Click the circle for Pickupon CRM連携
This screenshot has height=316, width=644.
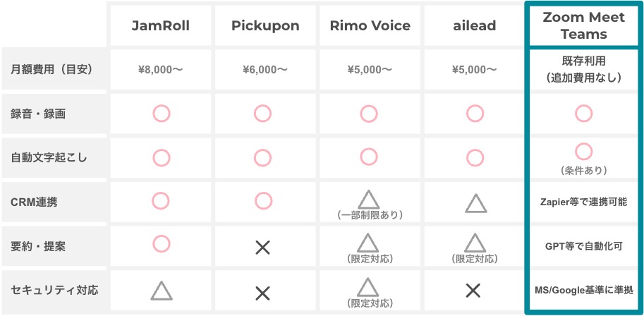(263, 201)
